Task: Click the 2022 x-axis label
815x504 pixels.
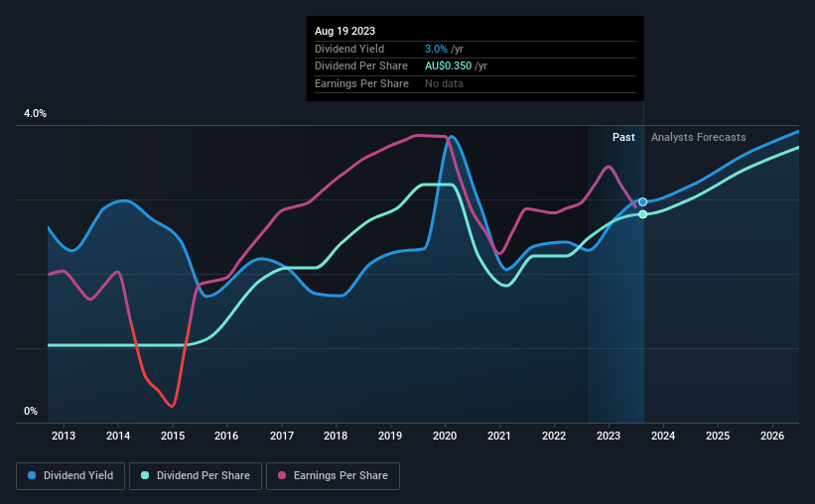Action: pyautogui.click(x=554, y=436)
